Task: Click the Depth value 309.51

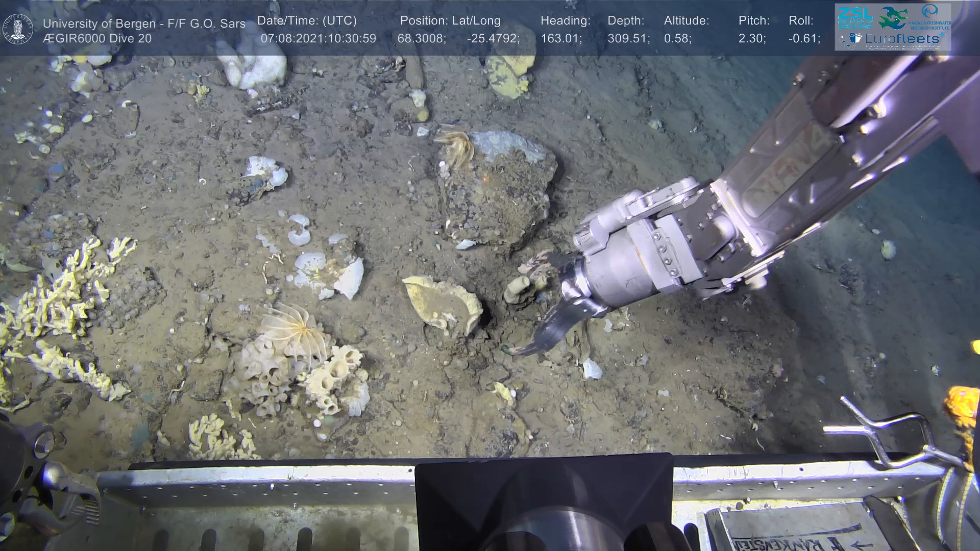Action: point(628,38)
